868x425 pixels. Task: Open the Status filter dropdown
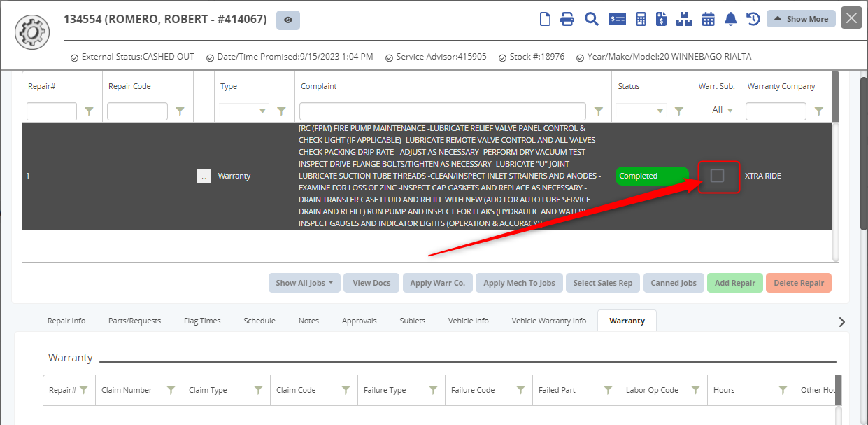coord(660,111)
